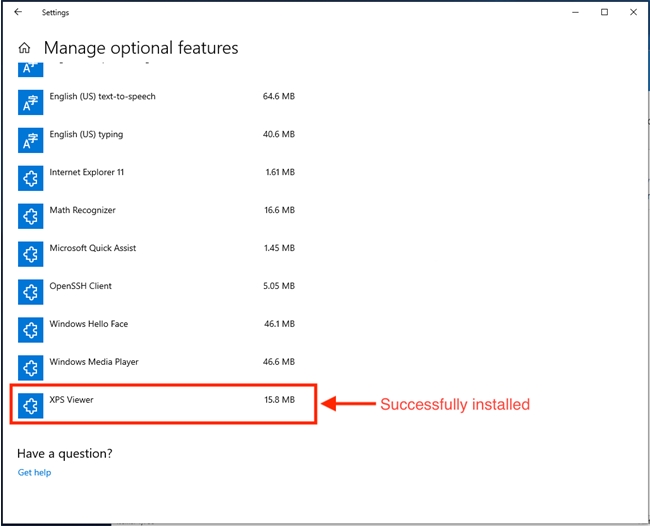Click the 64.6 MB size value
The width and height of the screenshot is (650, 526).
point(279,96)
